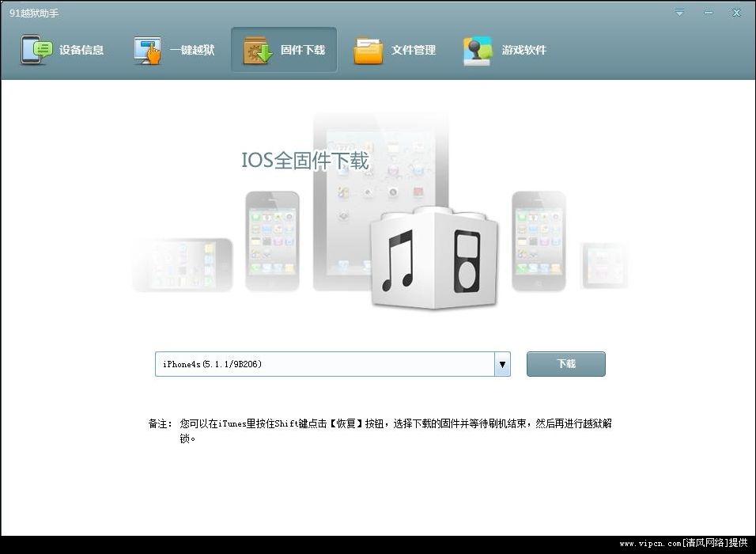The width and height of the screenshot is (756, 554).
Task: Click the file management folder icon
Action: tap(369, 50)
